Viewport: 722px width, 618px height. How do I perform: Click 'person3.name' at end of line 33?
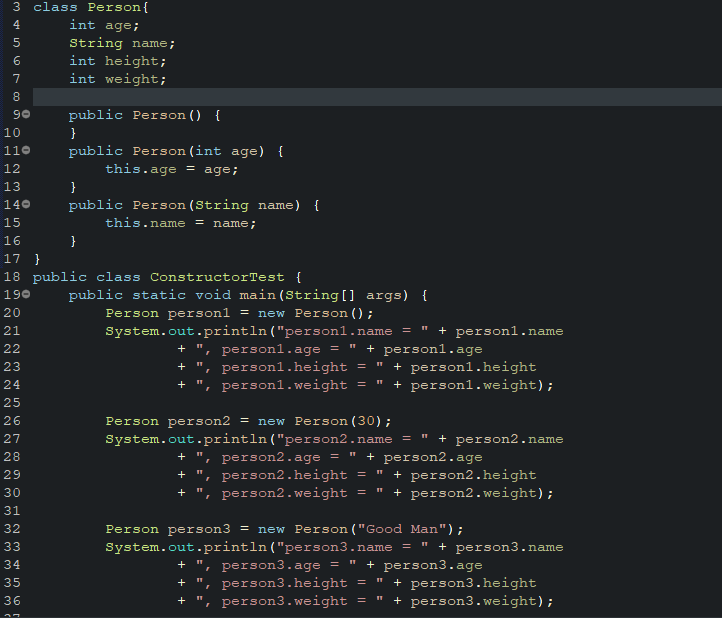click(509, 547)
